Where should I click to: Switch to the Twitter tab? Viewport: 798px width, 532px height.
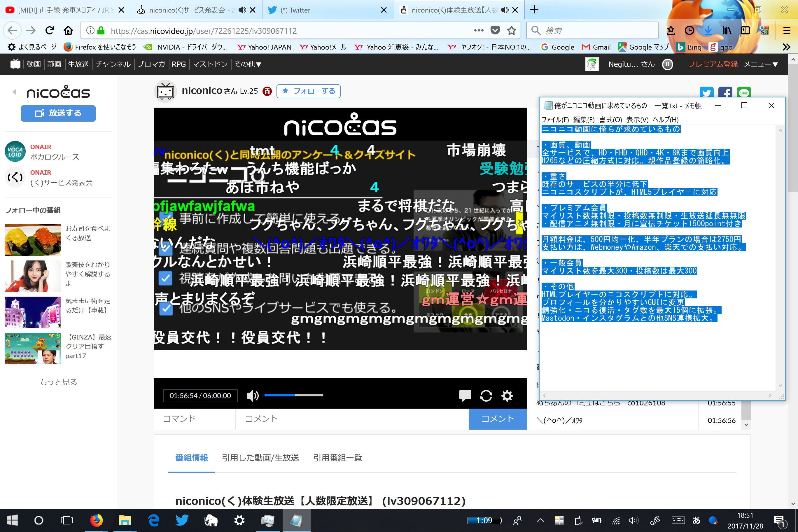click(x=328, y=10)
